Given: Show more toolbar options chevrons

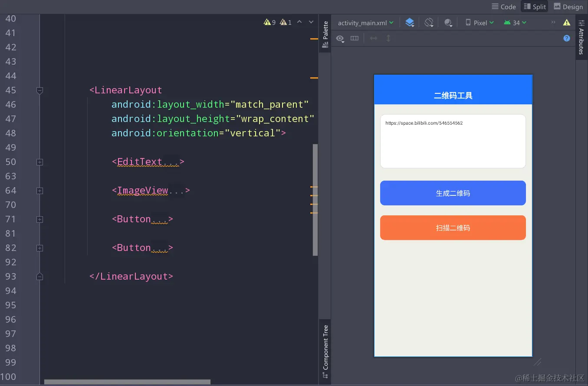Looking at the screenshot, I should point(553,22).
